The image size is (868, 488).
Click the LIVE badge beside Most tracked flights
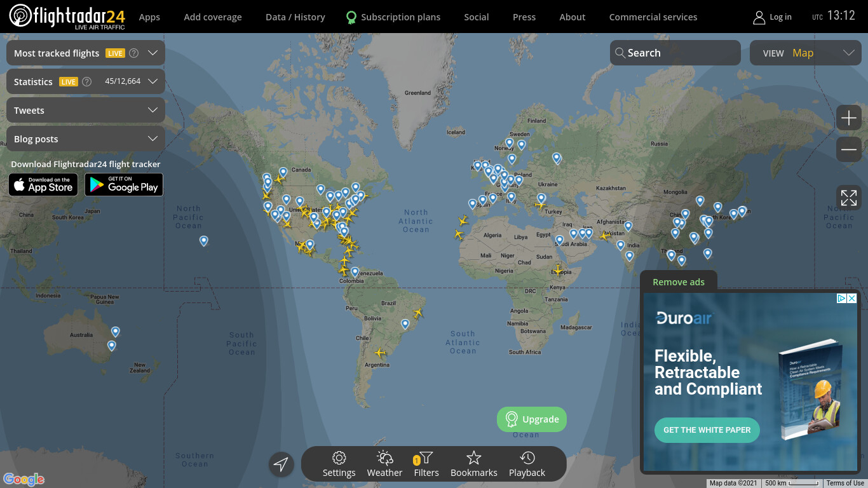point(115,53)
